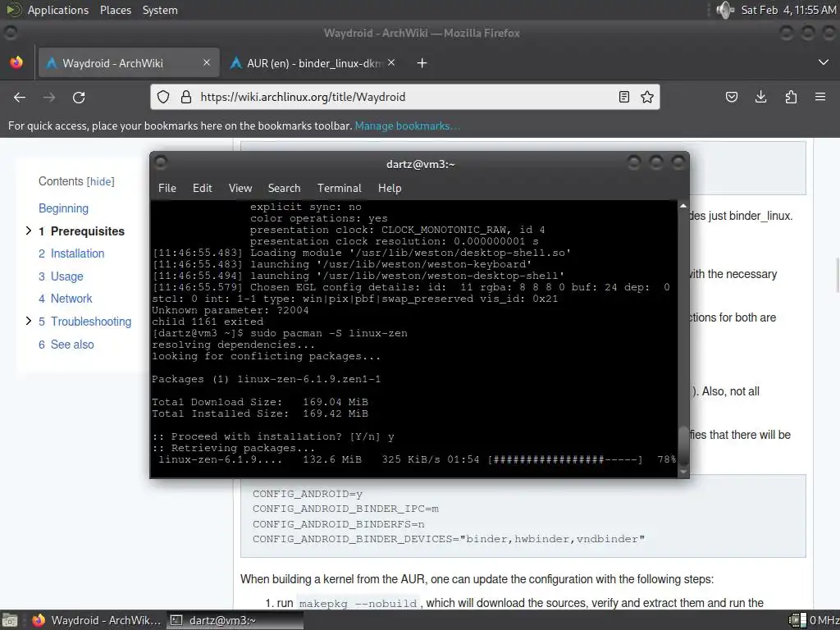Close the Waydroid - ArchWiki tab
Image resolution: width=840 pixels, height=630 pixels.
click(x=207, y=62)
